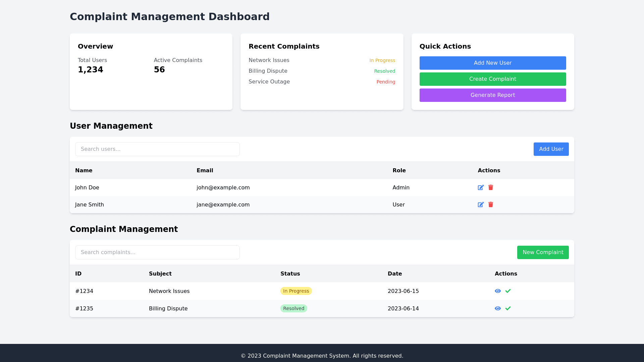Screen dimensions: 644x362
Task: Click the Create Complaint button
Action: pyautogui.click(x=492, y=79)
